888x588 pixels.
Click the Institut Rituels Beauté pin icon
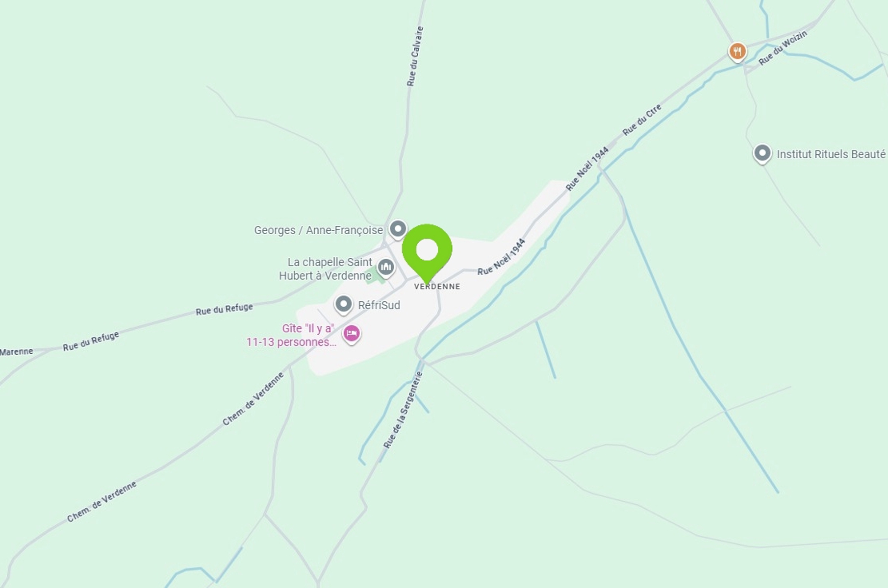click(762, 154)
